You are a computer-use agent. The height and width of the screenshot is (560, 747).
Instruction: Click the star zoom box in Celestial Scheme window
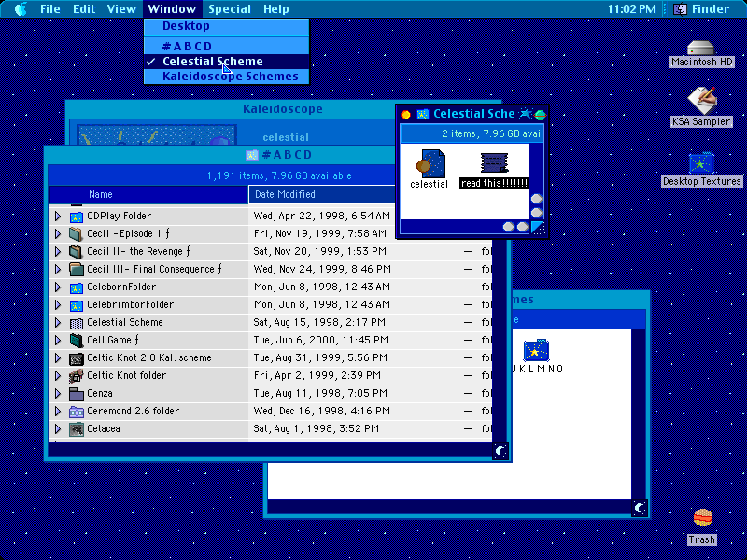tap(526, 114)
